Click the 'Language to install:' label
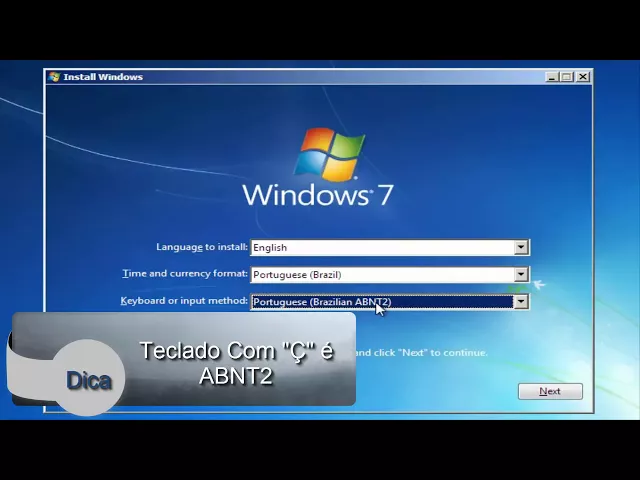 pos(202,247)
